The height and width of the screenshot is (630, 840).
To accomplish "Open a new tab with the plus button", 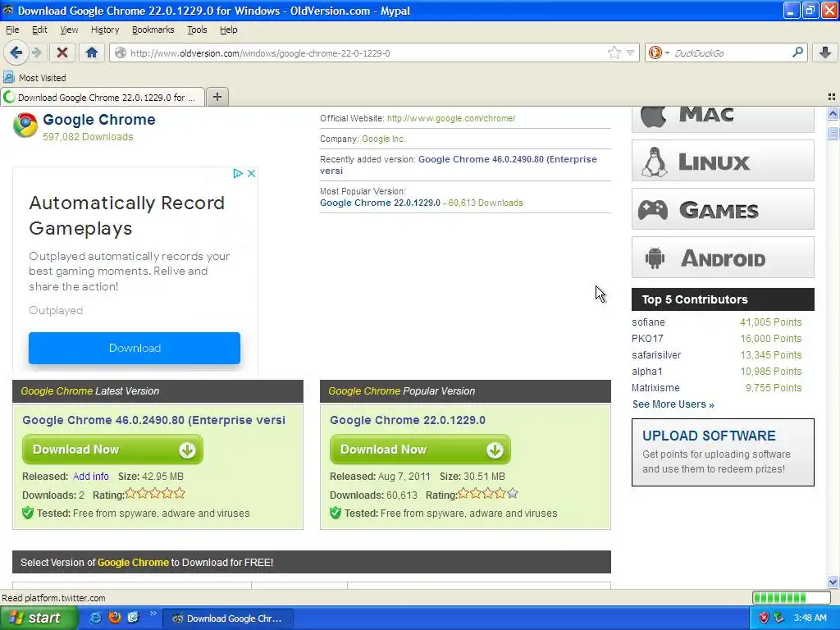I will [217, 97].
